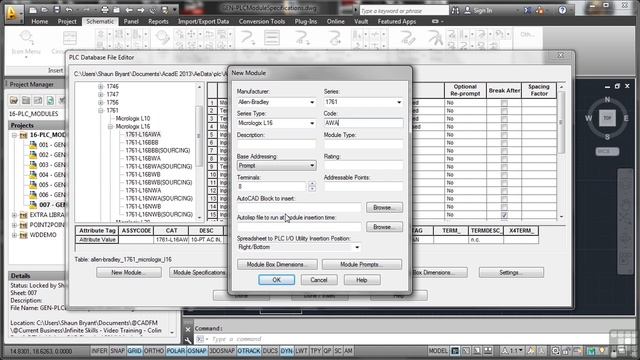640x360 pixels.
Task: Click the AutoCAD application menu button
Action: [x=13, y=14]
